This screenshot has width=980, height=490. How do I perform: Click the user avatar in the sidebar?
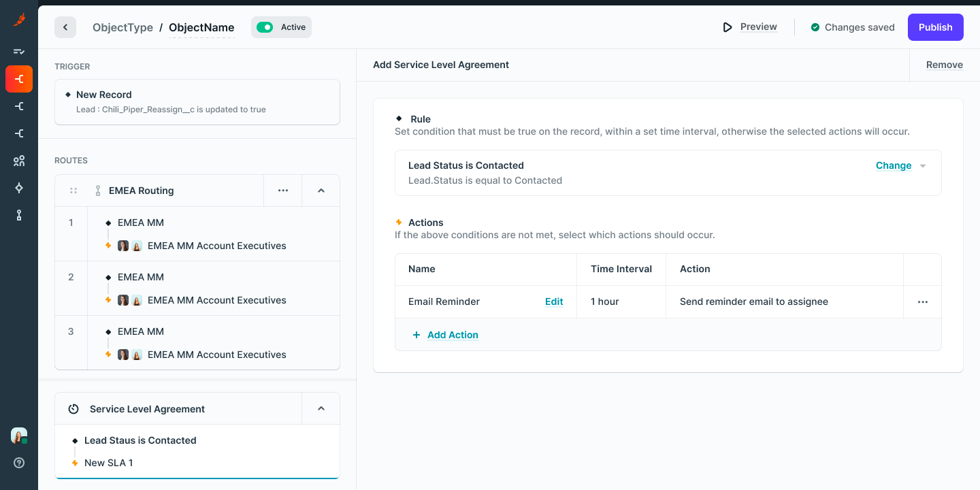click(x=19, y=436)
